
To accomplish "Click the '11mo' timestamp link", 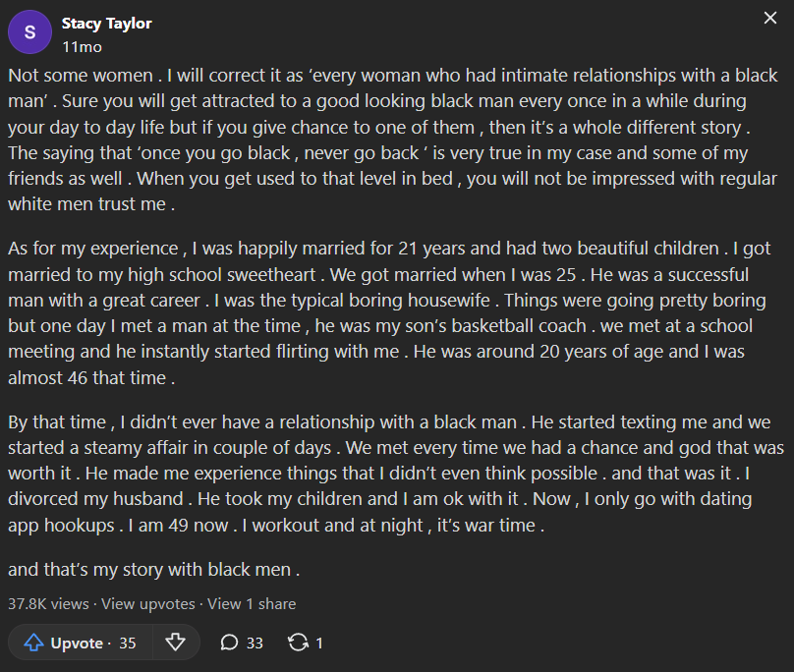I will tap(82, 46).
